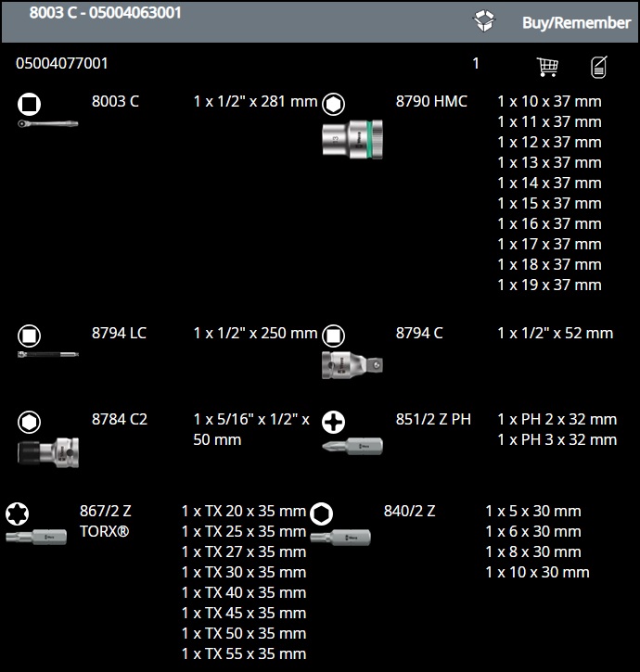
Task: Click the 8790 HMC socket image
Action: 352,140
